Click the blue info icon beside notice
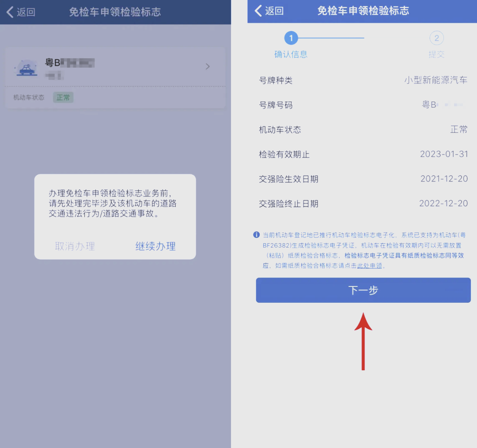 [257, 235]
